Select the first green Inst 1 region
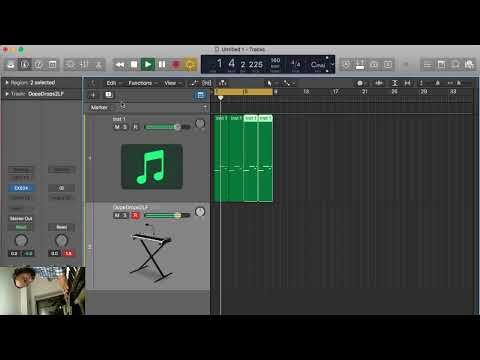The width and height of the screenshot is (480, 360). [221, 158]
